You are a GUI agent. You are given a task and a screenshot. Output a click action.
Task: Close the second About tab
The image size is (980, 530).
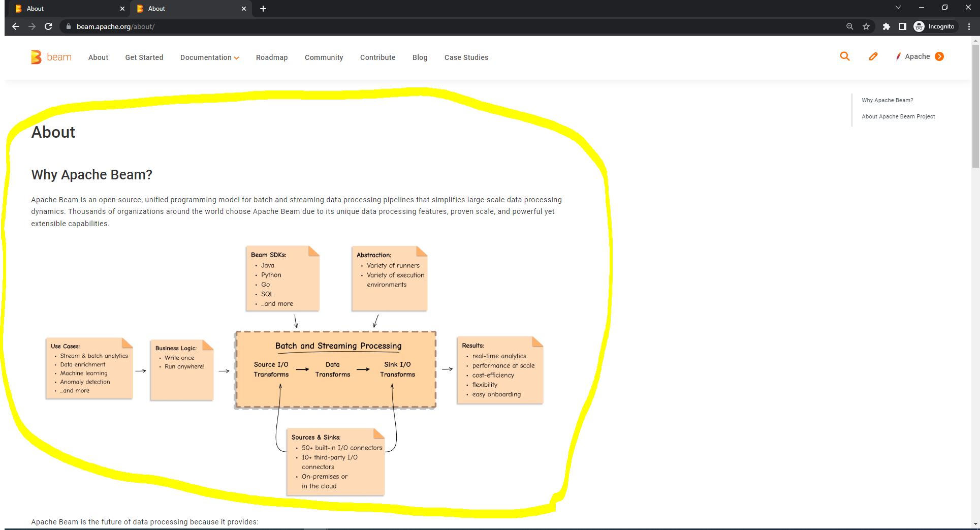point(244,9)
